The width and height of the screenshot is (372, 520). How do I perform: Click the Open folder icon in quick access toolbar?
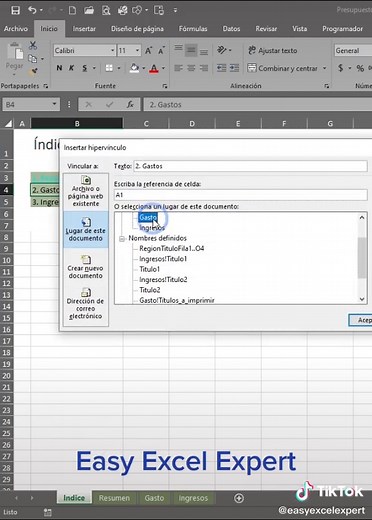(89, 10)
